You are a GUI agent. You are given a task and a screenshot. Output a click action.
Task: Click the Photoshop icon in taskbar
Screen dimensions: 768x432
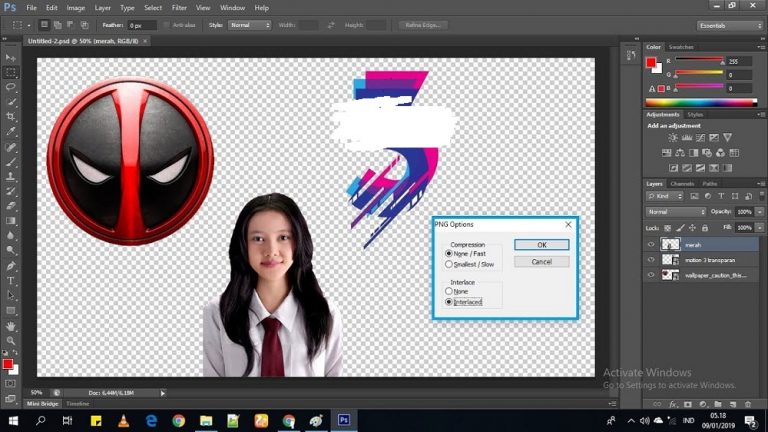(342, 421)
